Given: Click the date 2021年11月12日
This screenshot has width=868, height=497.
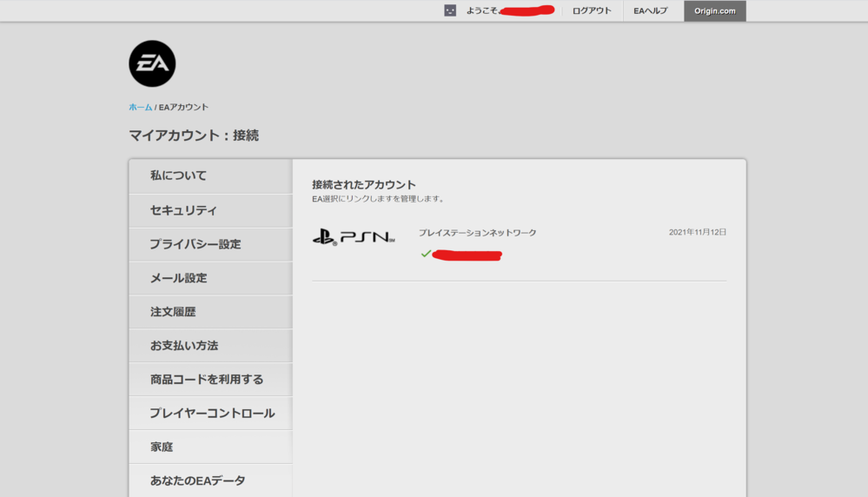Looking at the screenshot, I should (698, 233).
